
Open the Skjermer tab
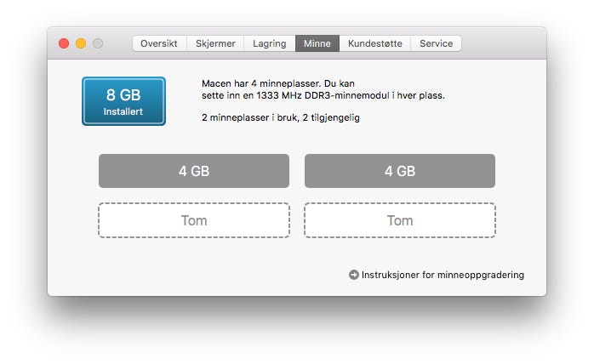[x=216, y=43]
